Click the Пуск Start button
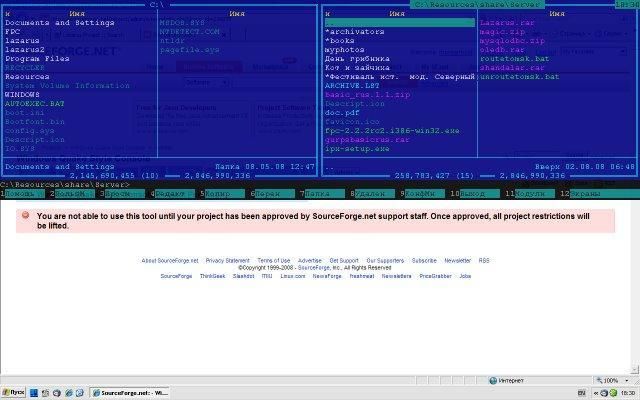The height and width of the screenshot is (400, 640). coord(13,393)
